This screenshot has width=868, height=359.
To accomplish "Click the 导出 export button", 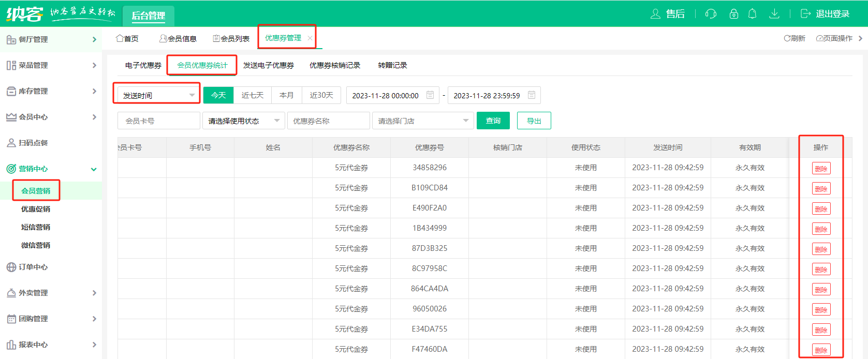I will [x=534, y=121].
